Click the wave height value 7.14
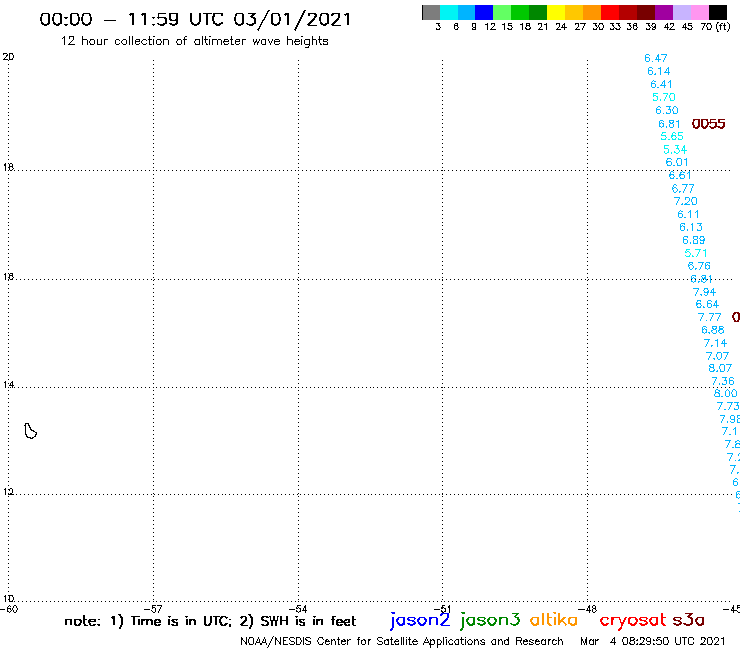The width and height of the screenshot is (740, 650). tap(715, 343)
